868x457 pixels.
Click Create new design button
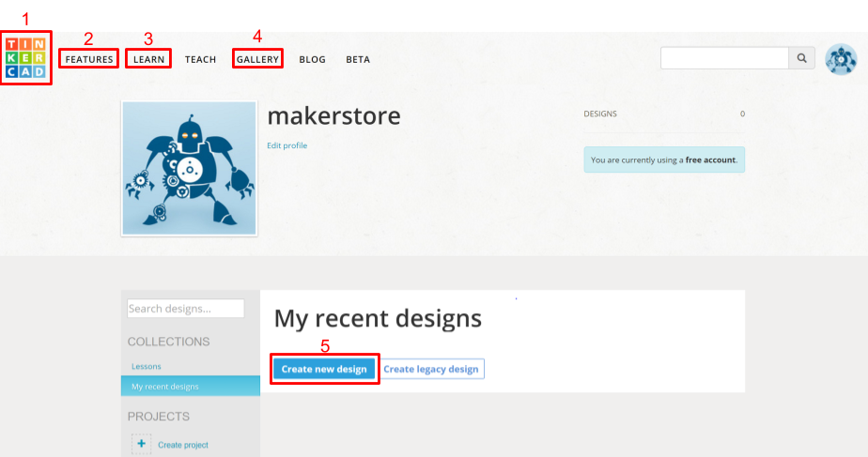tap(324, 369)
